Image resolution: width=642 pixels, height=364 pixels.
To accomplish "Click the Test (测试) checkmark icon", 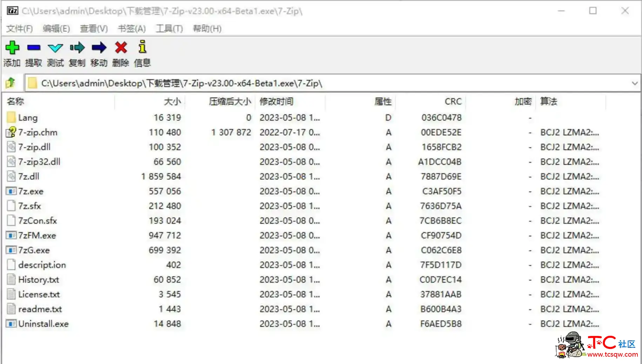I will [x=55, y=48].
